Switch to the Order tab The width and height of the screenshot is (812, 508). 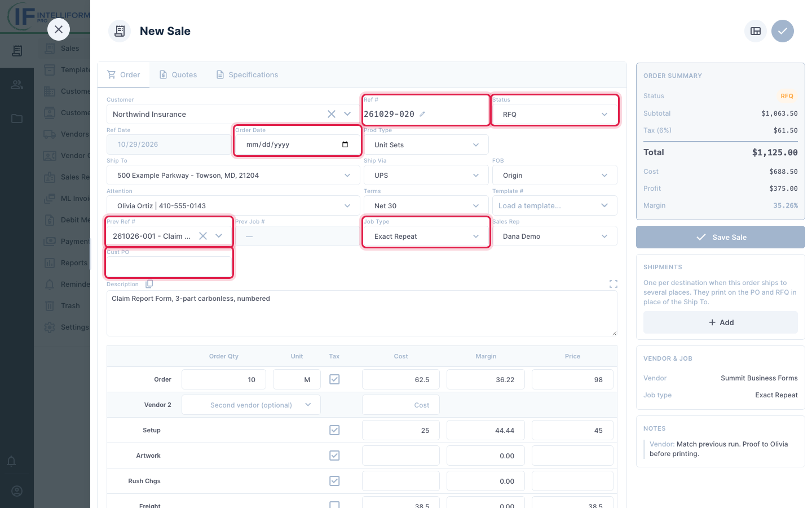coord(123,75)
